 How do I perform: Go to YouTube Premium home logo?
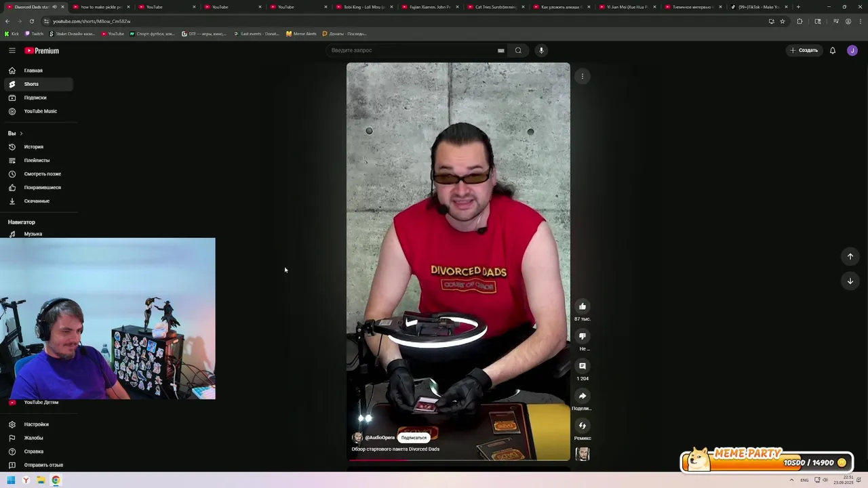[42, 51]
